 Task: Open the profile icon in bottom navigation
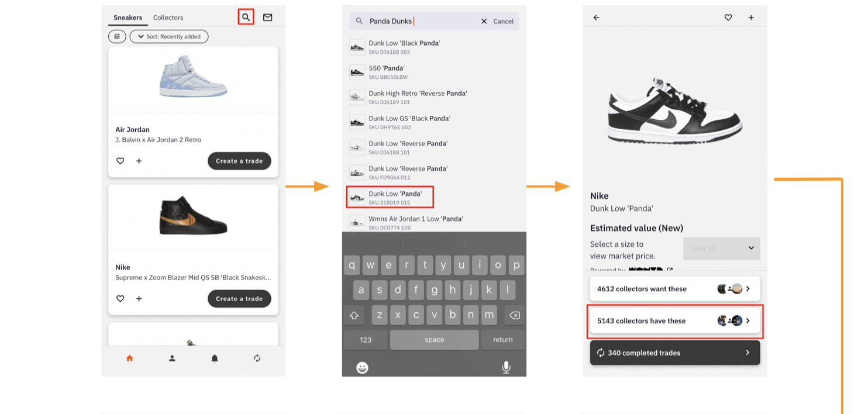click(x=172, y=358)
